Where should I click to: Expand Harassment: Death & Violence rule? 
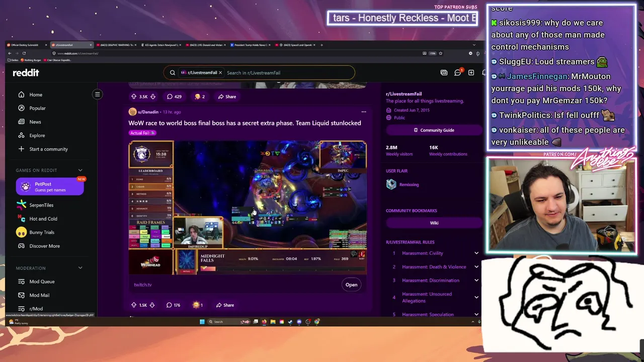(x=476, y=267)
